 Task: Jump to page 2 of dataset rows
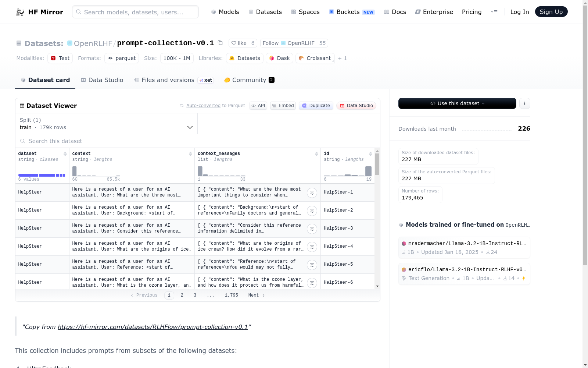click(x=182, y=295)
